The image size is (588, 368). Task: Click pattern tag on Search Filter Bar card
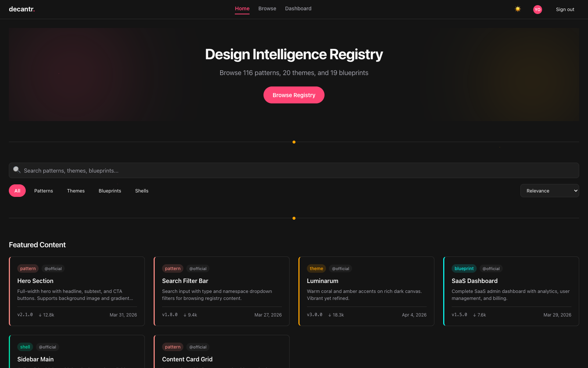(173, 269)
